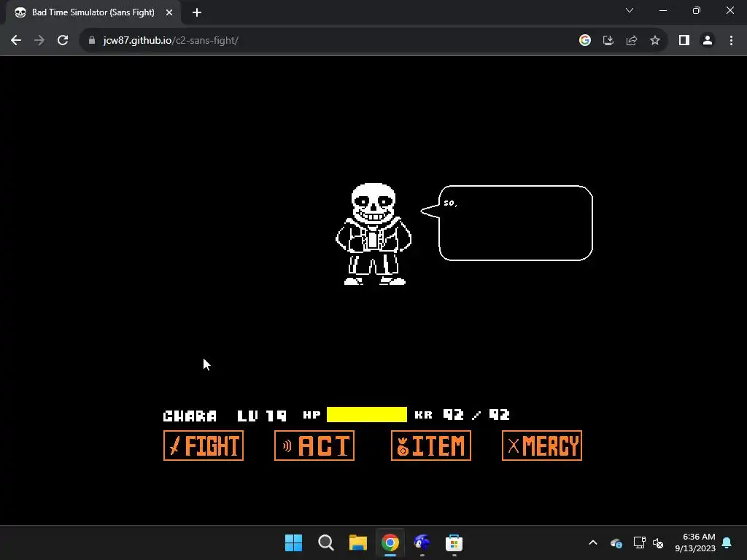Open notifications bell icon
Screen dimensions: 747x560
click(727, 542)
